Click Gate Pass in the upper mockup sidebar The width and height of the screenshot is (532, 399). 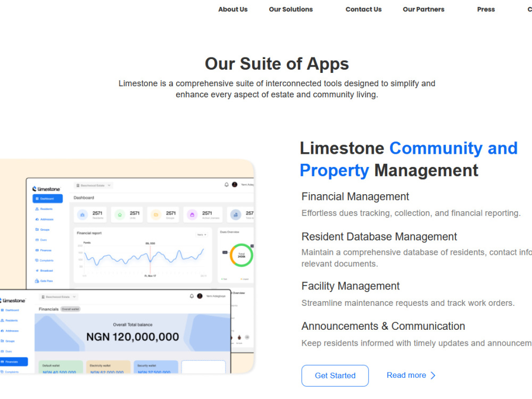coord(44,281)
